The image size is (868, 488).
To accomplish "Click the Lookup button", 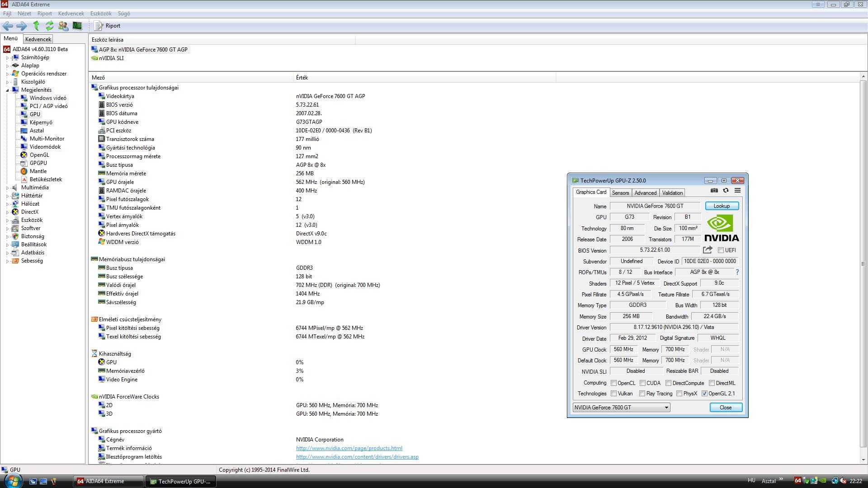I will click(x=722, y=206).
